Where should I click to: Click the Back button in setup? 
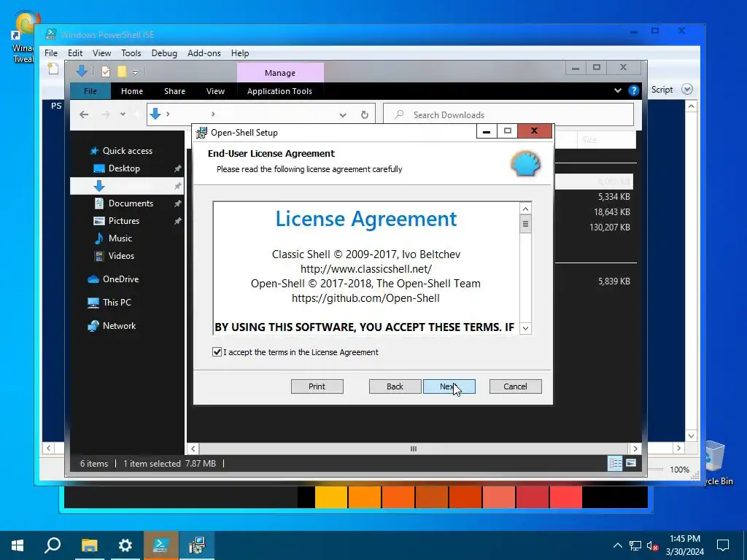click(x=395, y=386)
